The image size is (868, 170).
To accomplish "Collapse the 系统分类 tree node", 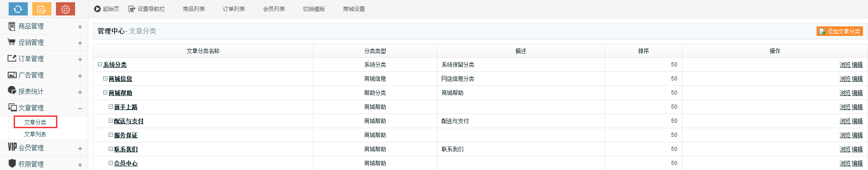I will point(100,65).
